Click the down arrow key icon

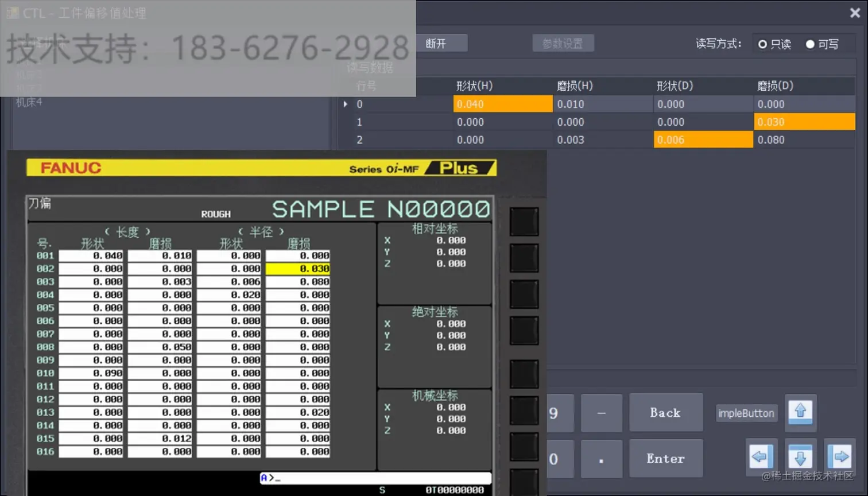pos(800,458)
